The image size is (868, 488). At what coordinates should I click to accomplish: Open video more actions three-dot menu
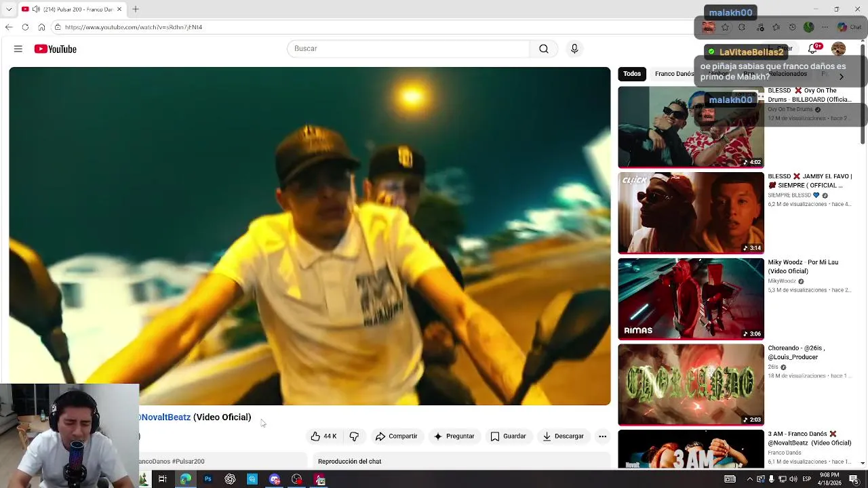[602, 436]
